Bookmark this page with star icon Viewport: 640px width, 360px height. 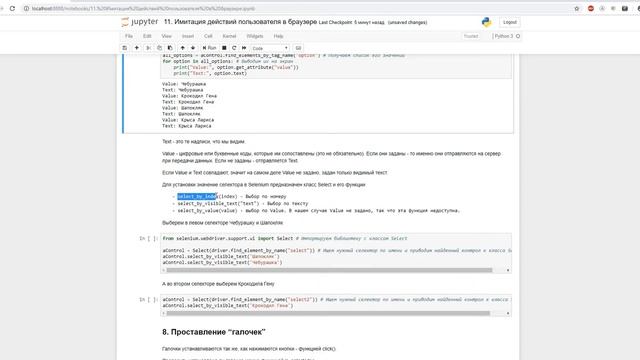pos(577,8)
